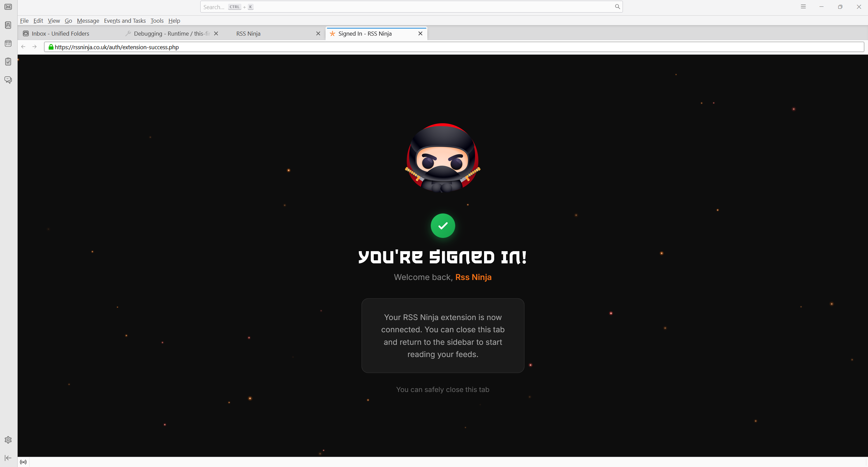Open Thunderbird Settings via the gear icon
This screenshot has width=868, height=467.
(x=8, y=440)
